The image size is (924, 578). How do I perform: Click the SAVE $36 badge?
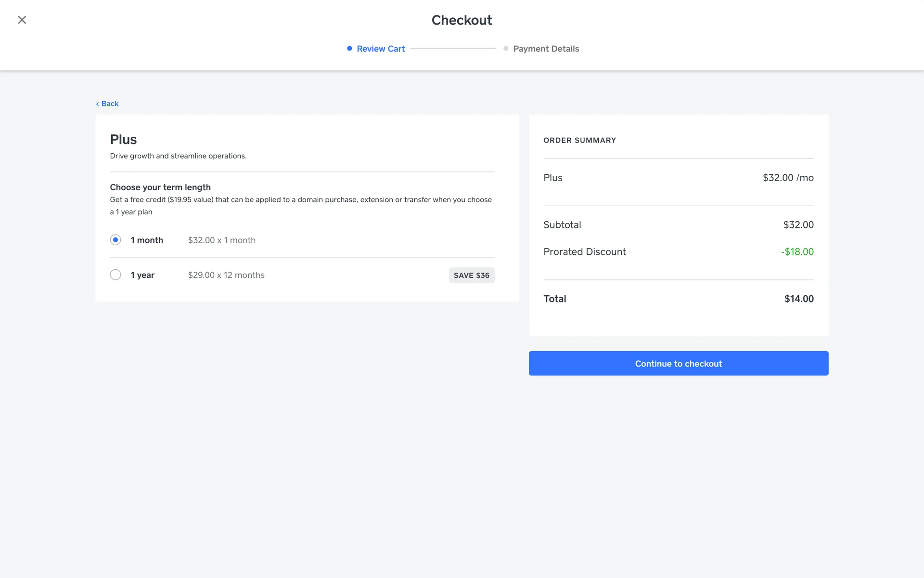click(x=472, y=275)
